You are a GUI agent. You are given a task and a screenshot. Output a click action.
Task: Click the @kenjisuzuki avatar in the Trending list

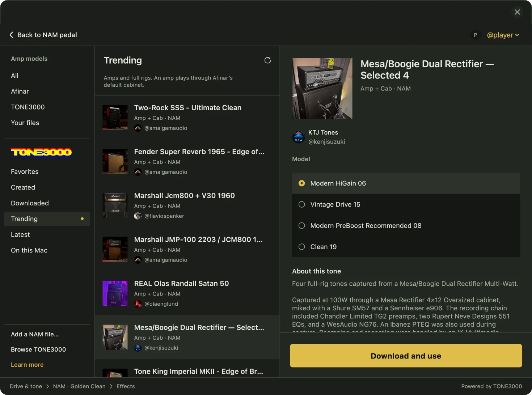point(138,348)
